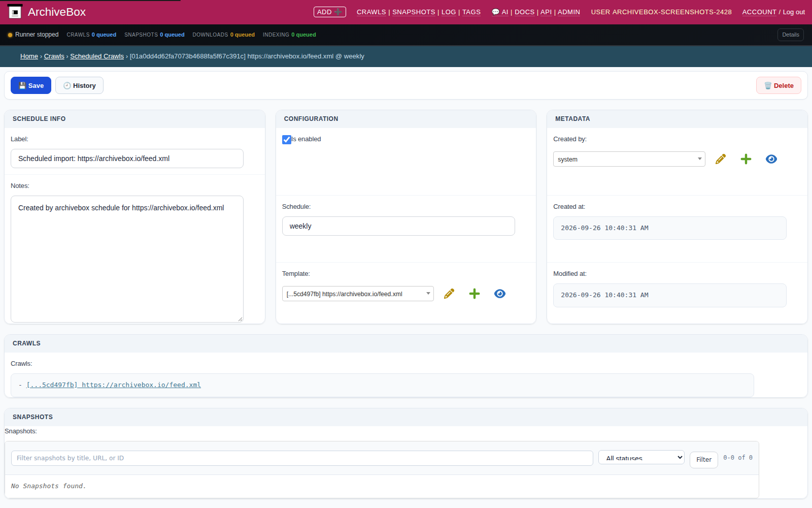Open ADMIN link in header
The width and height of the screenshot is (812, 508).
[569, 12]
